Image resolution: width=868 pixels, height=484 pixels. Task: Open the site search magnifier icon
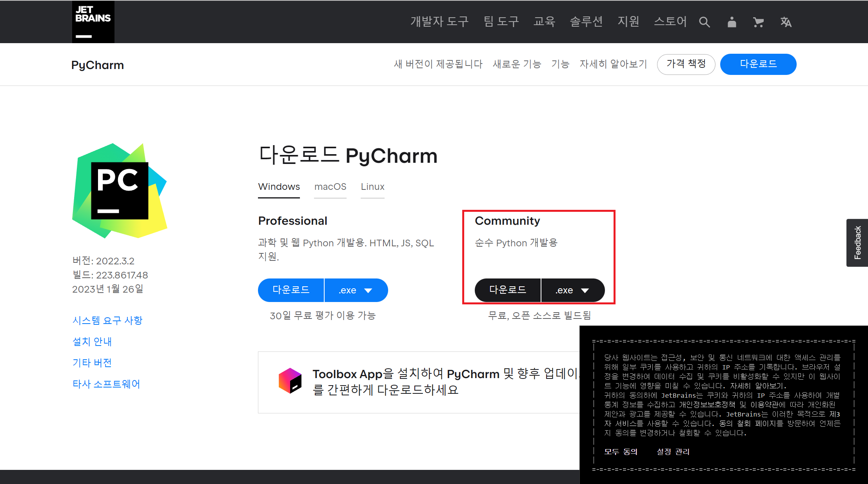pyautogui.click(x=705, y=22)
